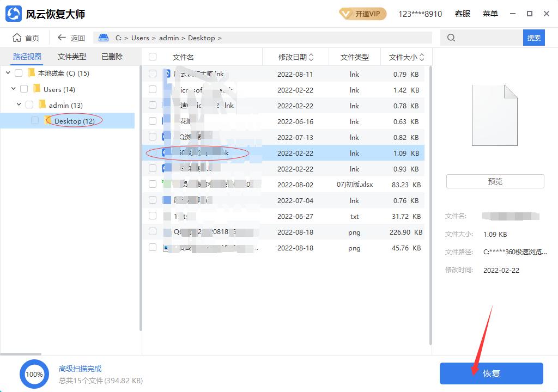Screen dimensions: 558x392
Task: Open the 首页 home page icon
Action: [17, 38]
